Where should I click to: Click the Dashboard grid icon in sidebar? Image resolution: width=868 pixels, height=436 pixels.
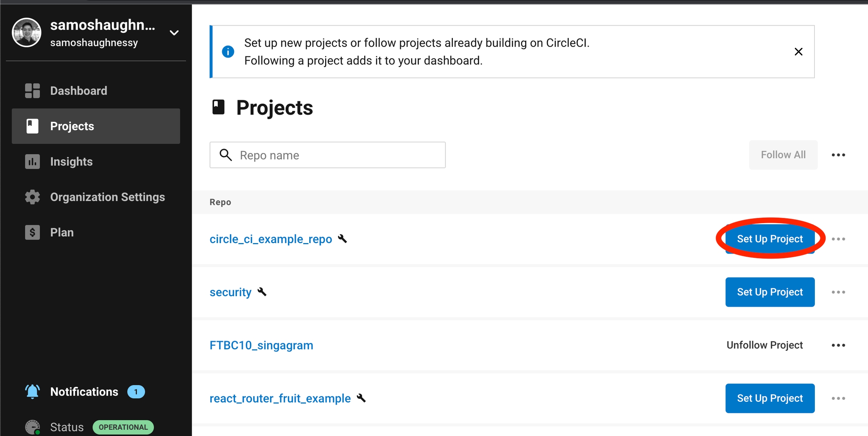[x=32, y=91]
